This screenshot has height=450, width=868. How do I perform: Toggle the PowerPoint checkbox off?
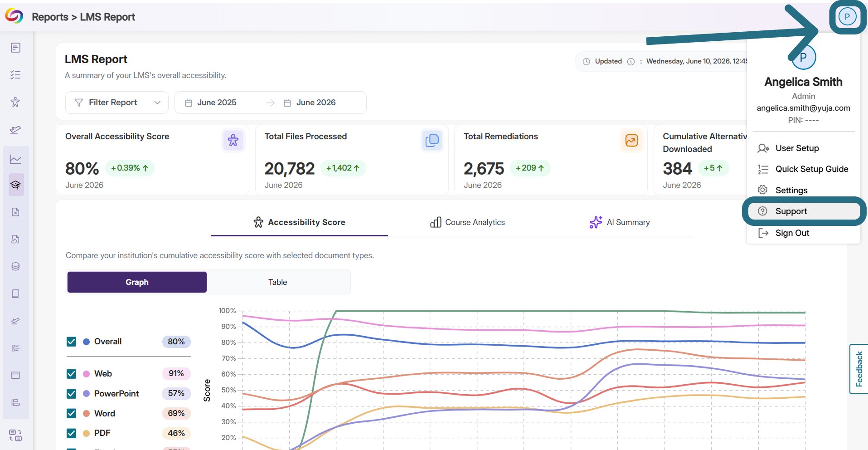click(x=71, y=394)
